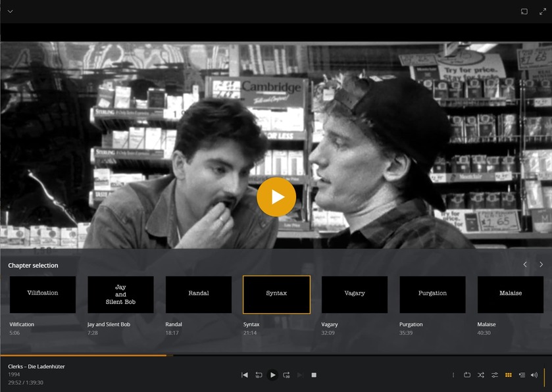
Task: Open the Malaise chapter thumbnail
Action: click(x=511, y=295)
